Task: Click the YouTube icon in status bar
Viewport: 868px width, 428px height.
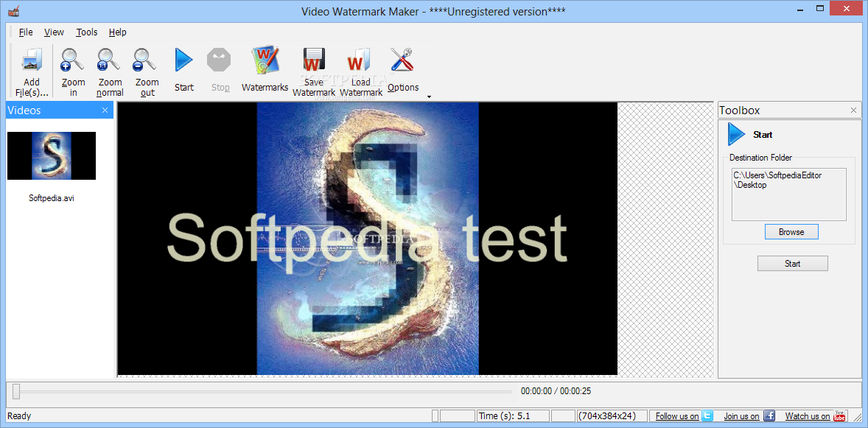Action: (x=840, y=415)
